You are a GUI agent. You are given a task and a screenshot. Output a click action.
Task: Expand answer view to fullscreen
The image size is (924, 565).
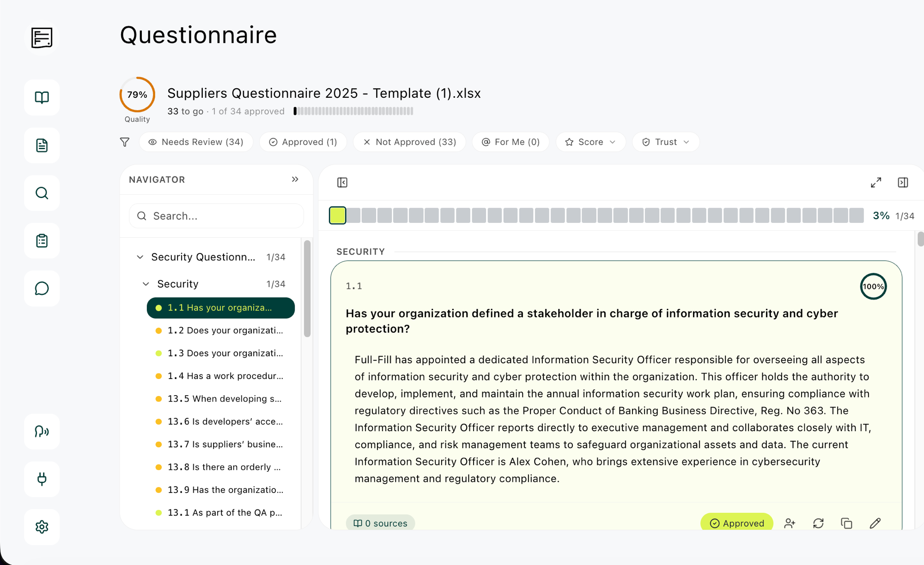[876, 183]
